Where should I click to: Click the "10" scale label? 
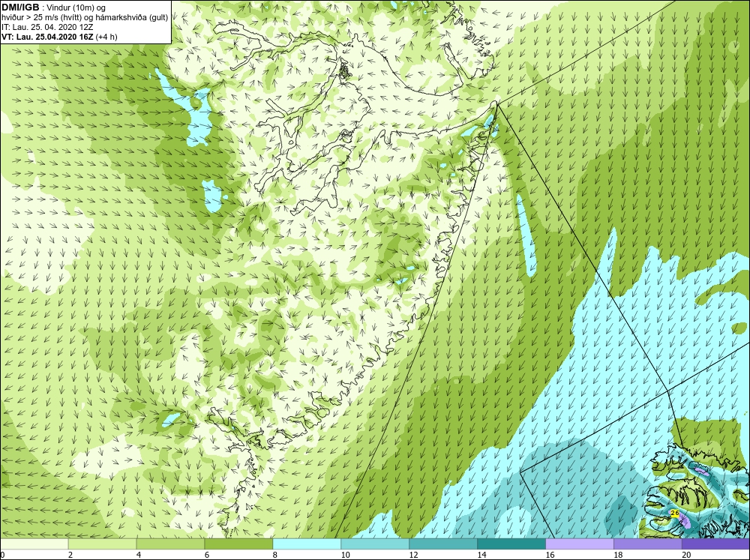pos(345,555)
